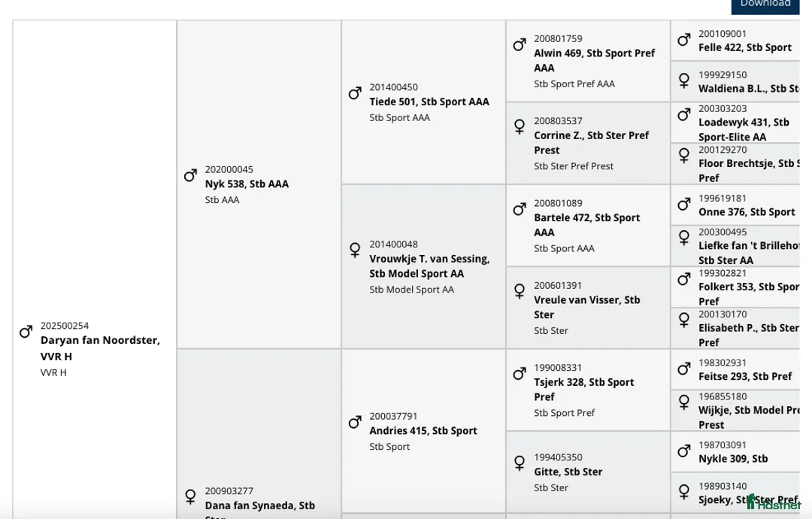Open Bartele 472 horse entry
812x519 pixels.
[x=586, y=225]
